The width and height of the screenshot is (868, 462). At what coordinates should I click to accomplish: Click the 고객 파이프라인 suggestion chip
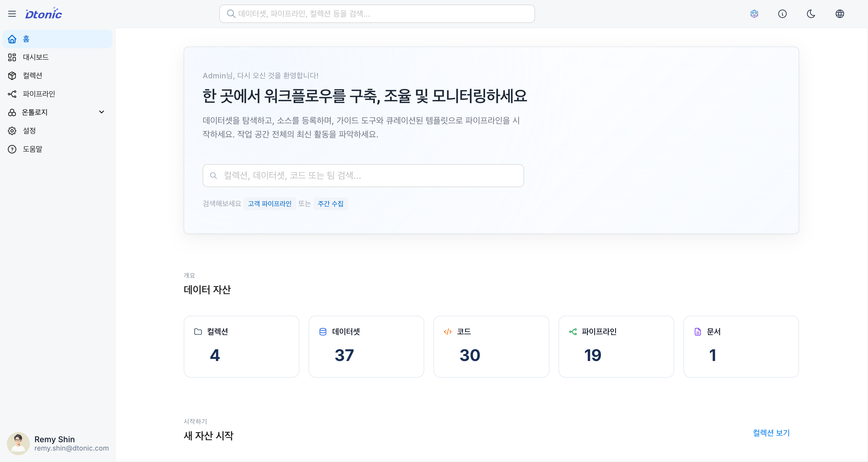pos(270,203)
